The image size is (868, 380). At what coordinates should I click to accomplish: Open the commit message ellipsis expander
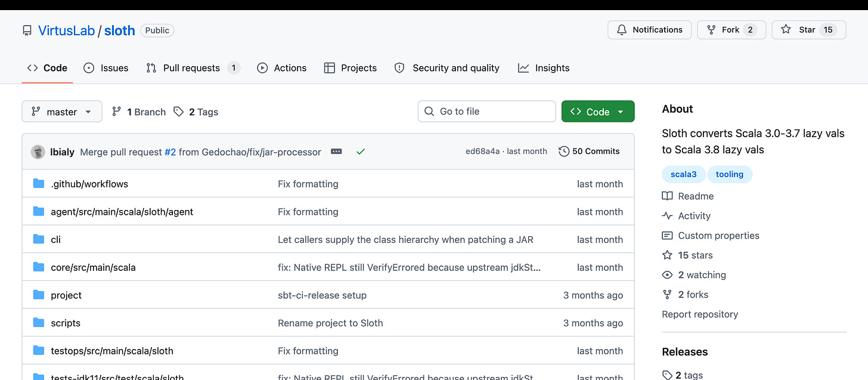[x=336, y=152]
